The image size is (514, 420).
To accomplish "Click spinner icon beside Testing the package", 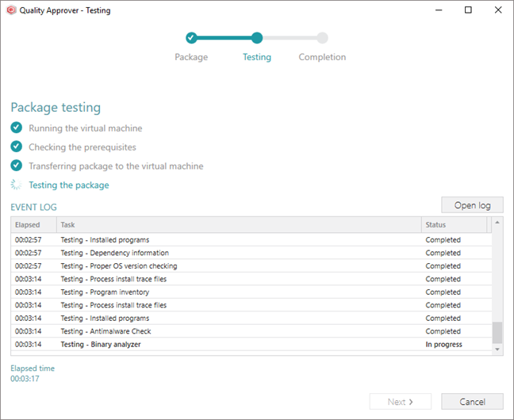I will 17,185.
